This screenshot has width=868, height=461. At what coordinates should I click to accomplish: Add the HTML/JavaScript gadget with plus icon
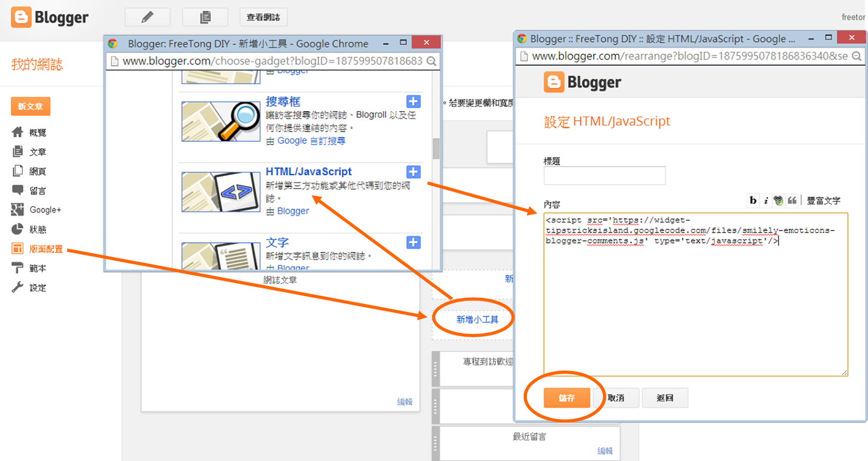[x=413, y=172]
